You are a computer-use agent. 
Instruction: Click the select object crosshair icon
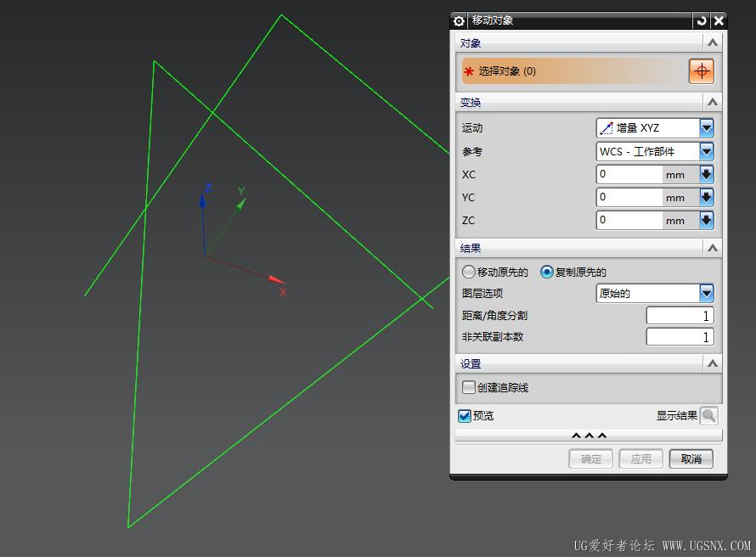(x=702, y=71)
